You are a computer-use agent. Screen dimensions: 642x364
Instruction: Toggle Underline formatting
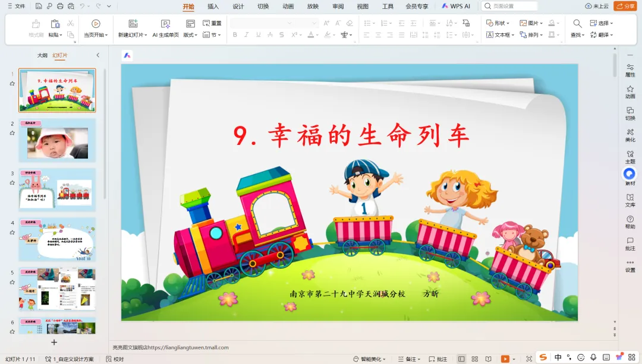pos(259,35)
